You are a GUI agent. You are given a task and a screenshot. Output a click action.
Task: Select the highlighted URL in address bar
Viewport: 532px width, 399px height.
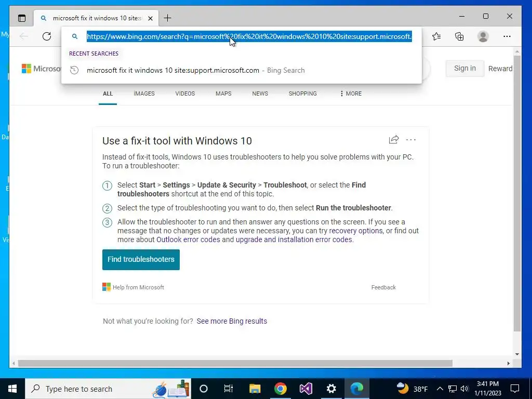249,36
